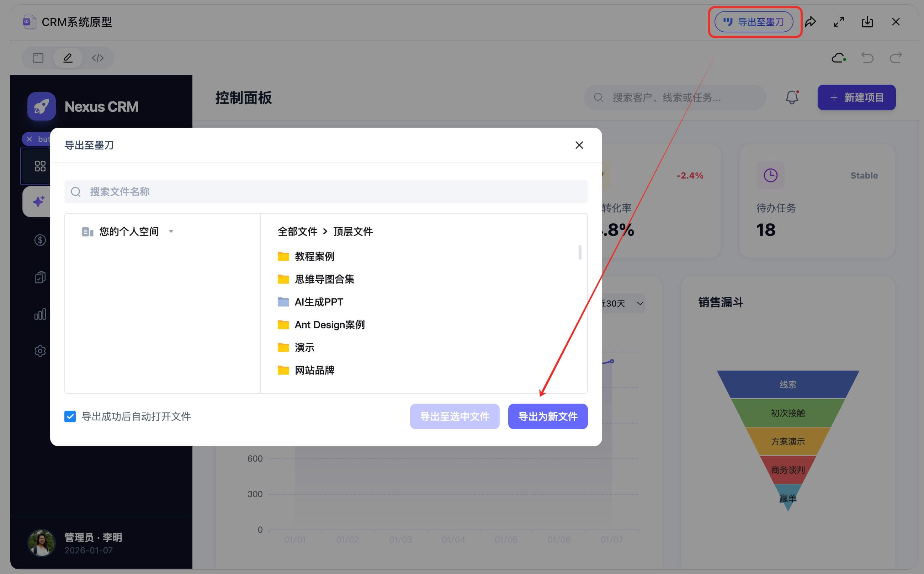Click the 新建项目 button
The image size is (924, 574).
click(856, 97)
